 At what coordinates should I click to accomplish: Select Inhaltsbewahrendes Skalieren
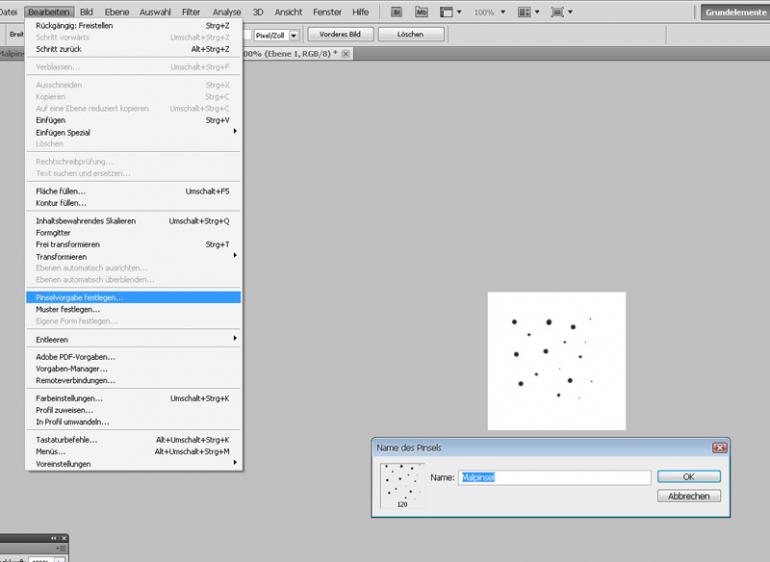pyautogui.click(x=133, y=221)
